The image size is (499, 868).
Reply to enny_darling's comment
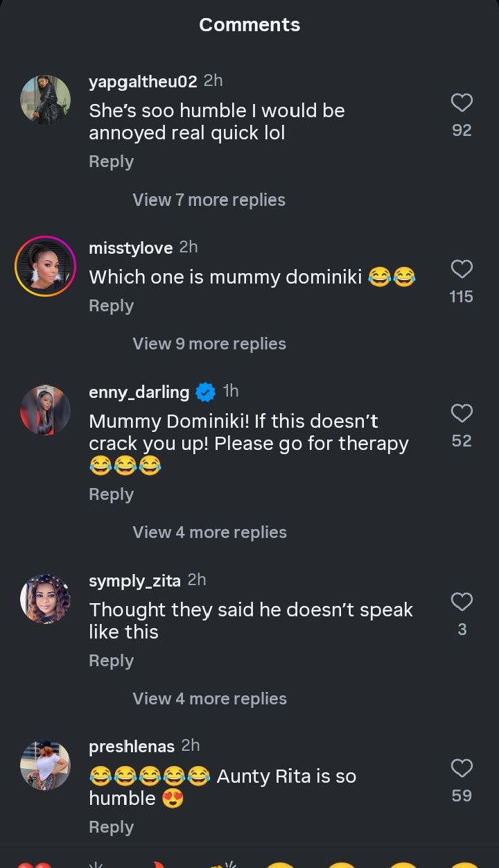click(x=111, y=494)
